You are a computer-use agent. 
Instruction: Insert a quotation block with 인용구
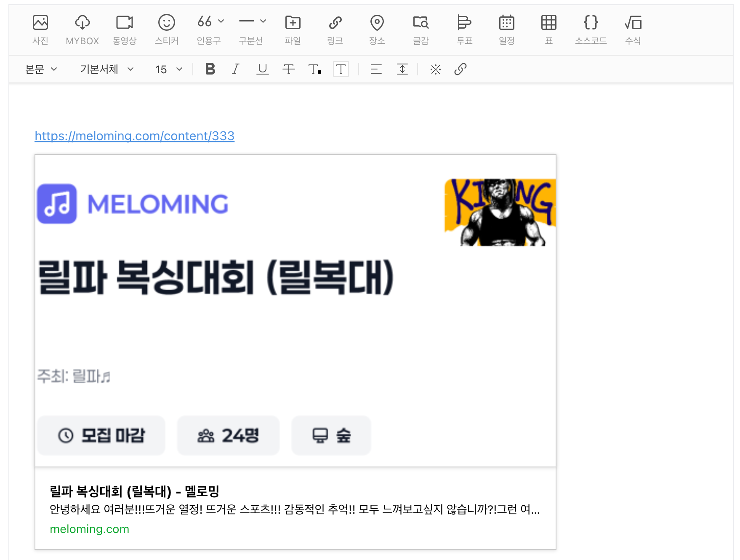(205, 29)
